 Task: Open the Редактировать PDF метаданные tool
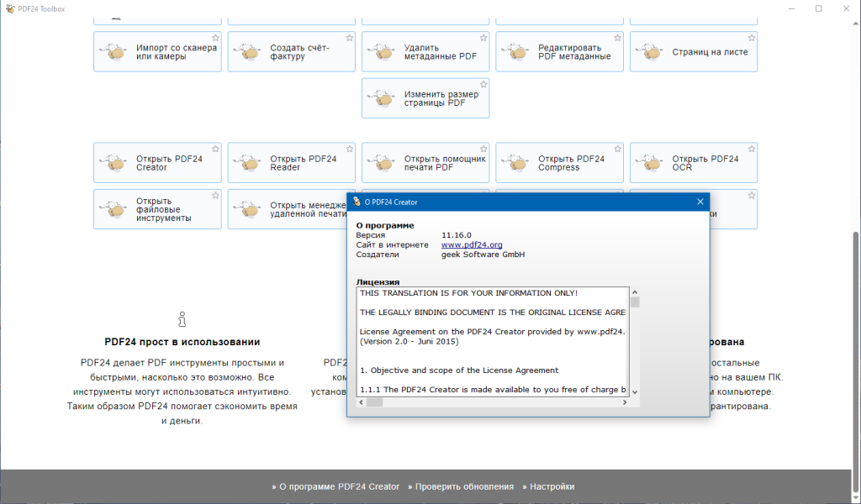click(559, 51)
